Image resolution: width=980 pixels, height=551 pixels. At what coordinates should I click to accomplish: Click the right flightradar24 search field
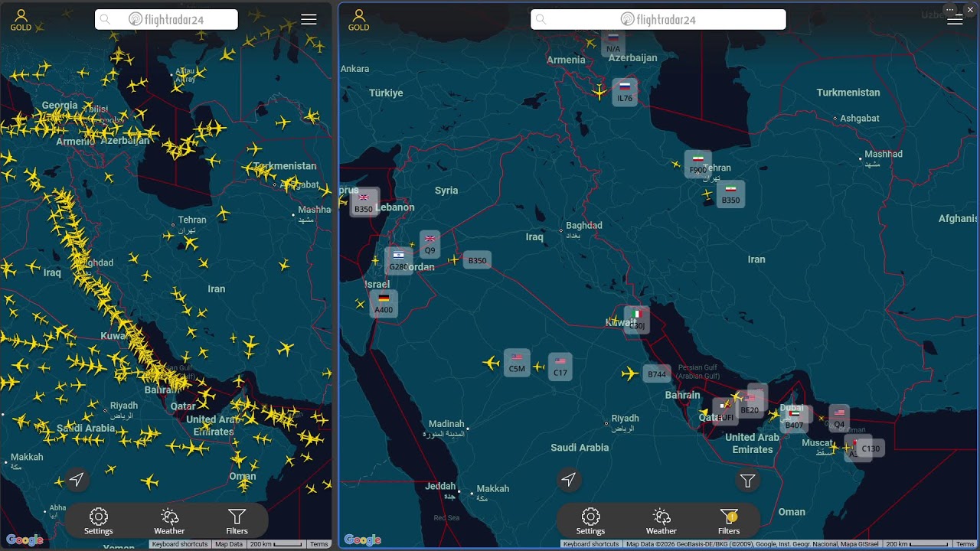(658, 20)
